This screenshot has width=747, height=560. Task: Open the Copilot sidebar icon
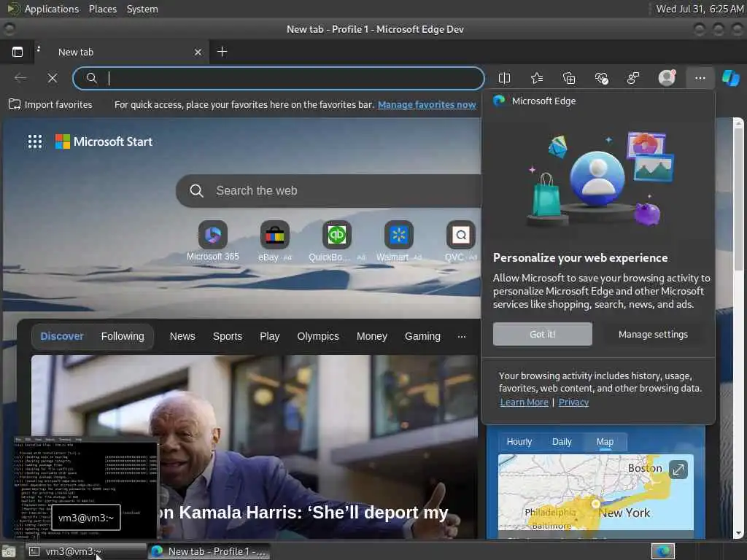click(730, 78)
